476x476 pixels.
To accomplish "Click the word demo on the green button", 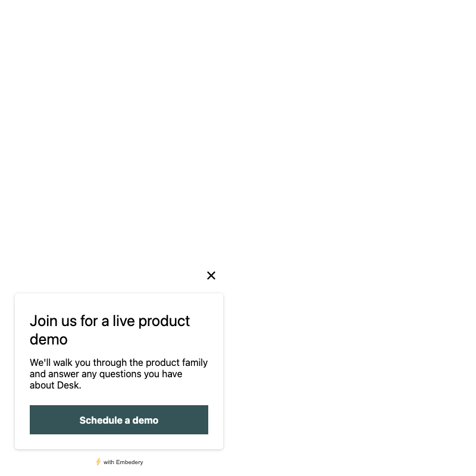I will pos(145,420).
